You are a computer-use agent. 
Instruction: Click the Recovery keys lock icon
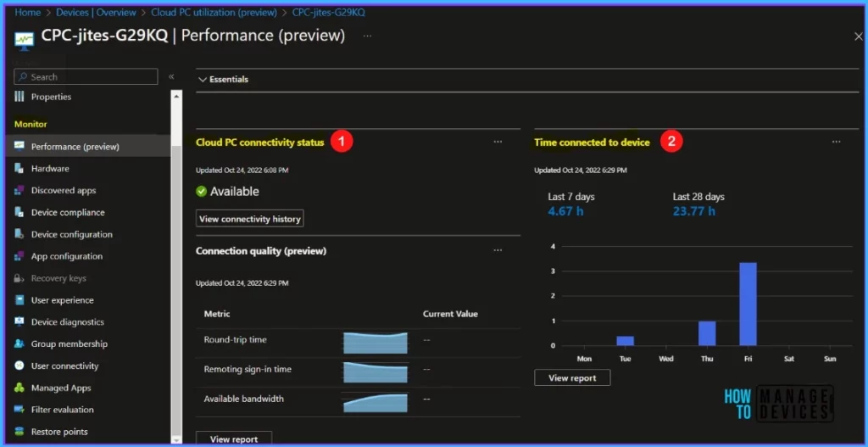point(19,278)
